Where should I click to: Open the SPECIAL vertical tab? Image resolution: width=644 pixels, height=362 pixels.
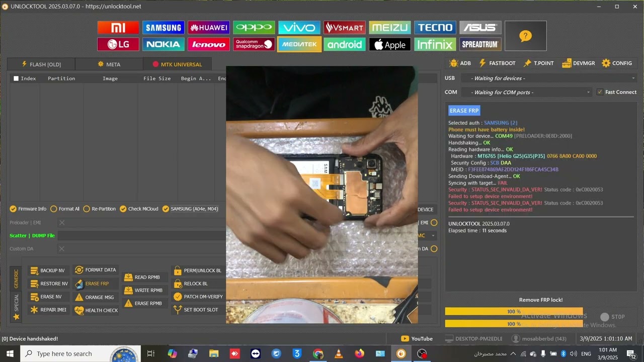coord(16,307)
